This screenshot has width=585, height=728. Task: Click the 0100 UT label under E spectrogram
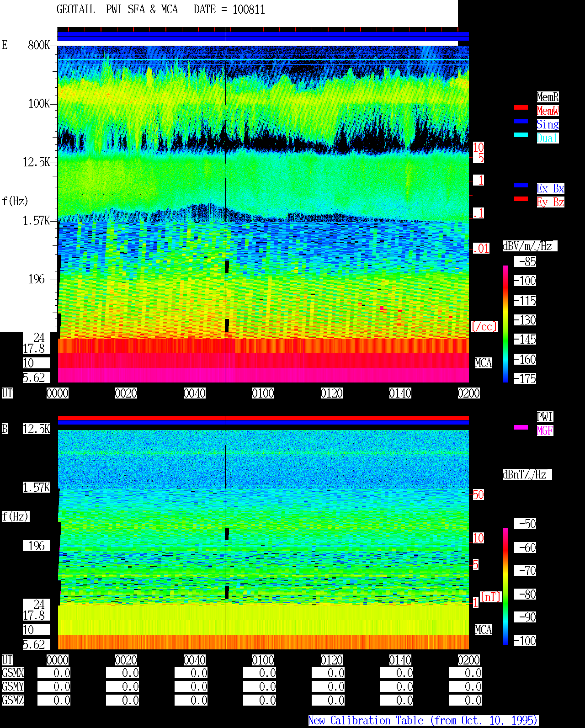(263, 393)
